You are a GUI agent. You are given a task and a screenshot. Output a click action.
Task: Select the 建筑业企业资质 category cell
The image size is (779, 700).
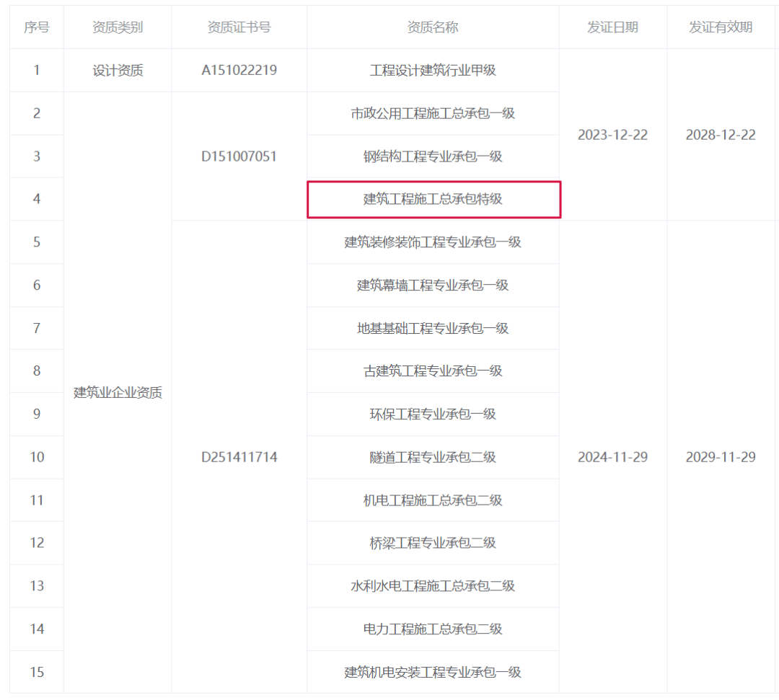pos(118,393)
